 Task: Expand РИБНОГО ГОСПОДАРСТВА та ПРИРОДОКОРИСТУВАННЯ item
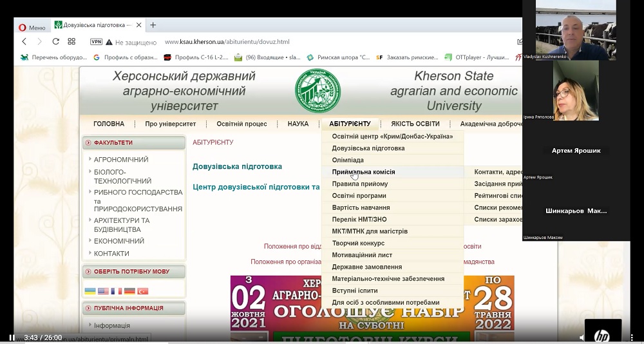(138, 200)
